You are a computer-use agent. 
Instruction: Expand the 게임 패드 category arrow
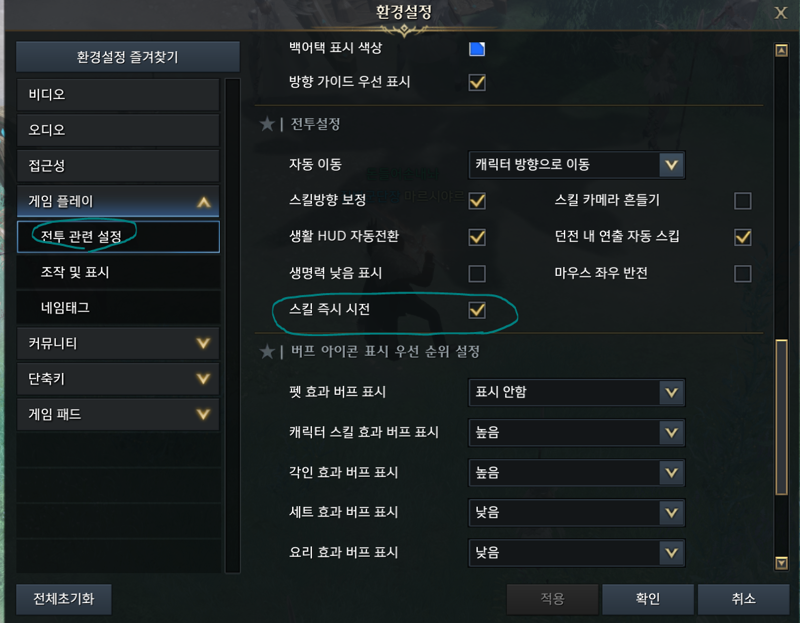[x=204, y=414]
